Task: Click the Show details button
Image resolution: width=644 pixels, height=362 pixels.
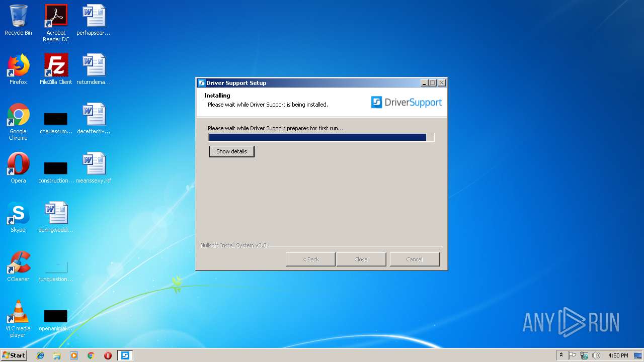Action: (x=231, y=151)
